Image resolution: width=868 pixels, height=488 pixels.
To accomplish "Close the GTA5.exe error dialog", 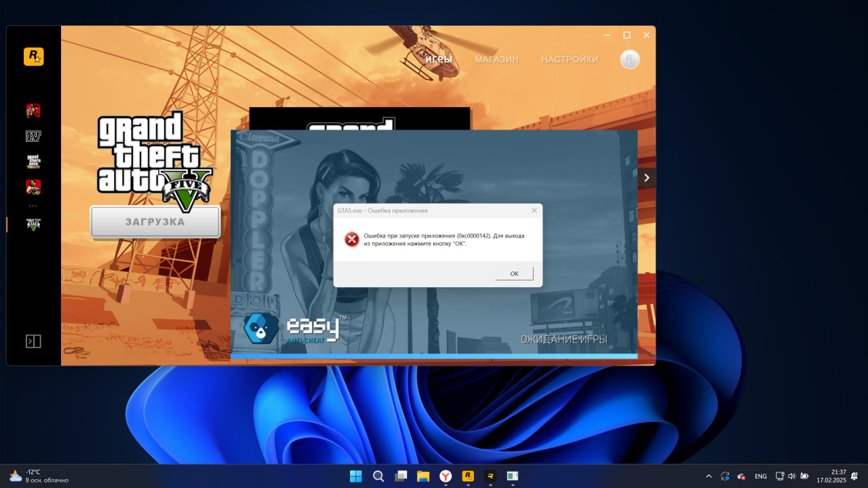I will (534, 211).
